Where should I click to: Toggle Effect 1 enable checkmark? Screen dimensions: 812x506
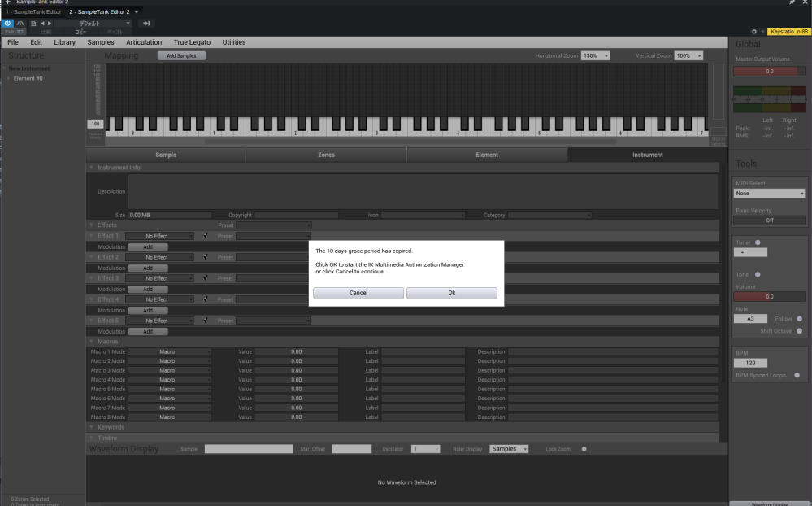point(206,236)
